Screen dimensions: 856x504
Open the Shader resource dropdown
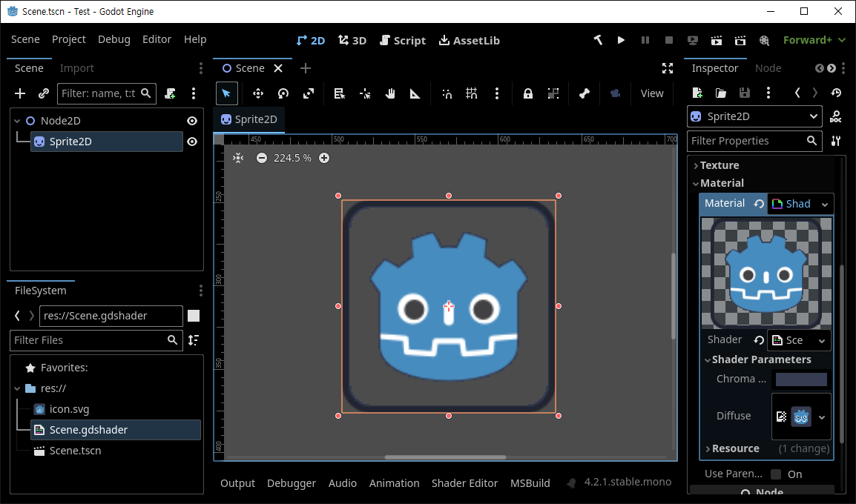(x=799, y=340)
